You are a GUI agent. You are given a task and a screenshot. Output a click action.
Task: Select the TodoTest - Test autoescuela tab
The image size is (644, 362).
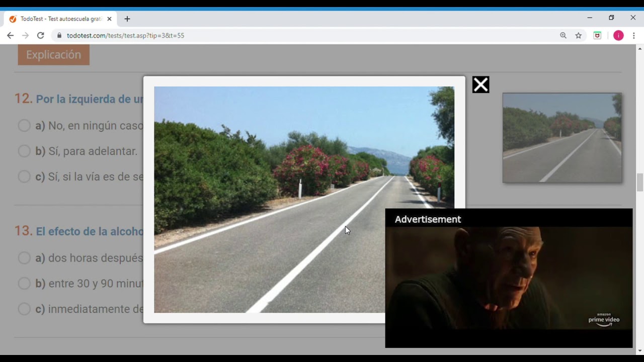[x=61, y=19]
